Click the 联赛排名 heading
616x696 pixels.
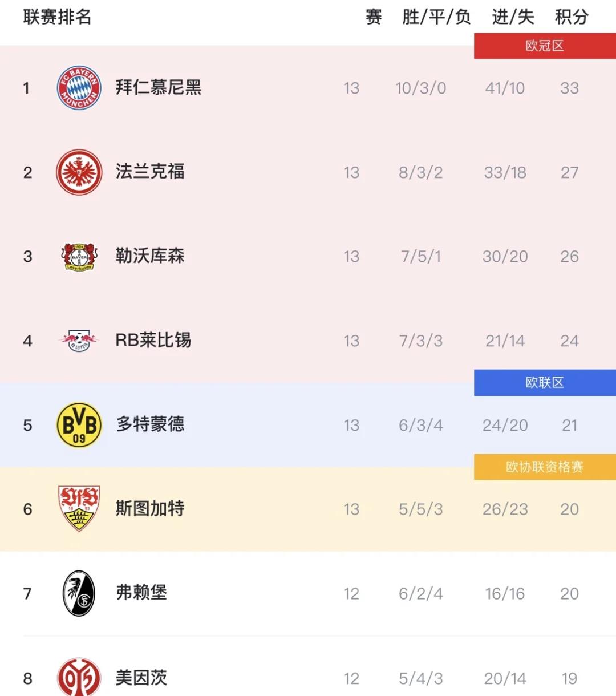pyautogui.click(x=57, y=17)
